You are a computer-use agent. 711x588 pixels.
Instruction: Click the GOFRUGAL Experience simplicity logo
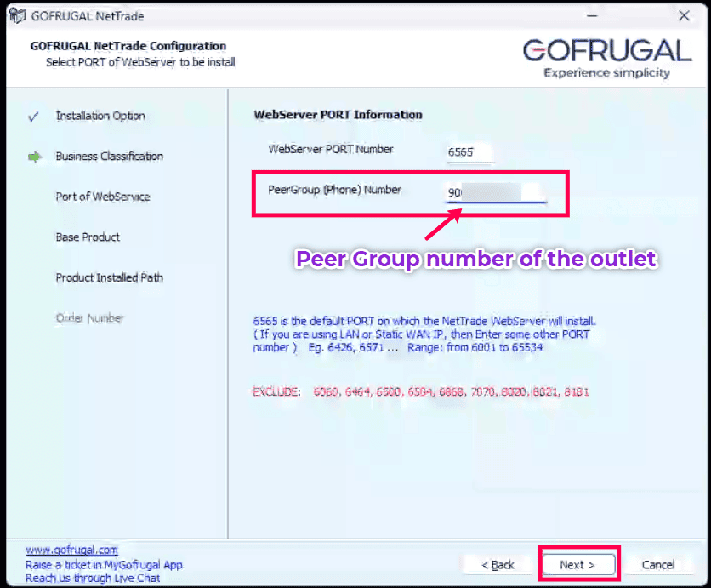[607, 58]
